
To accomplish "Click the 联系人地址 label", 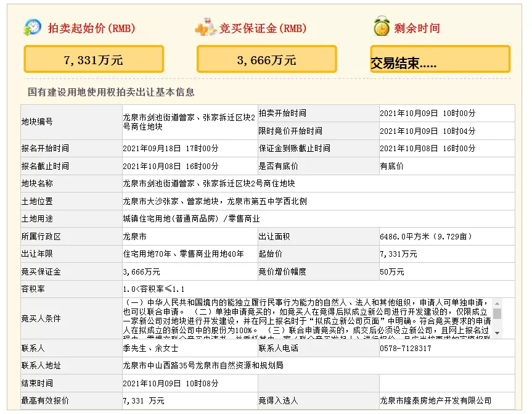I will click(41, 365).
